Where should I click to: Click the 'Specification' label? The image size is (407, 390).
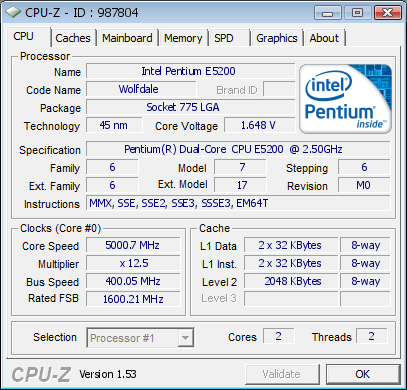tap(50, 150)
